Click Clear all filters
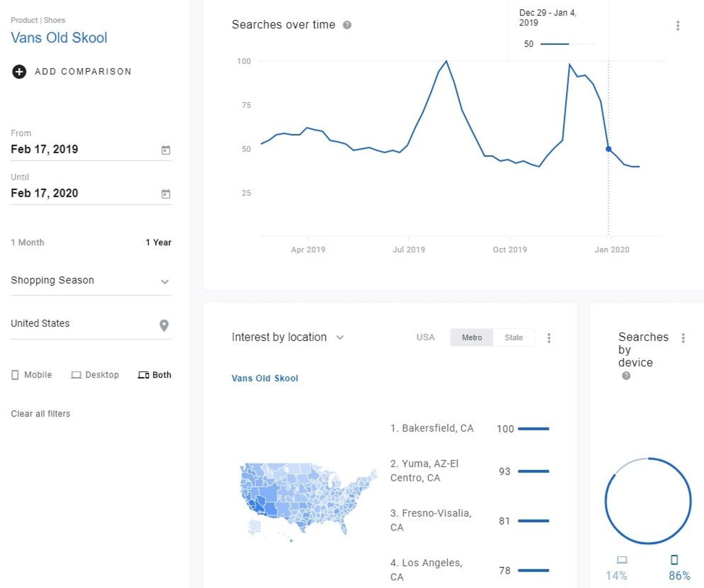The height and width of the screenshot is (588, 704). (41, 413)
